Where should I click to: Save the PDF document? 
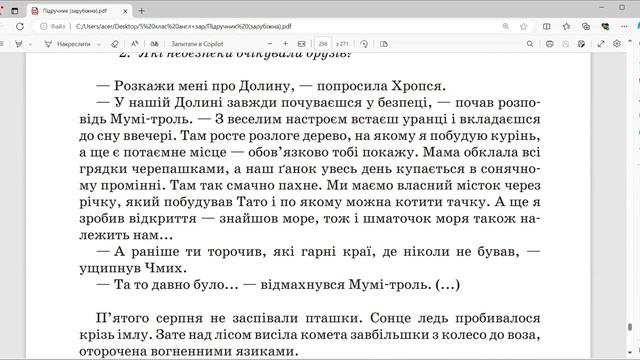(x=565, y=44)
